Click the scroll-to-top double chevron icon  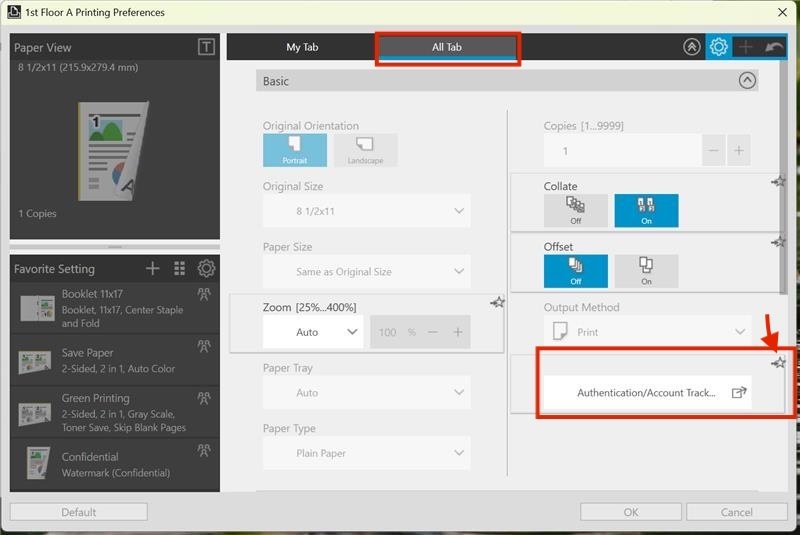coord(691,47)
